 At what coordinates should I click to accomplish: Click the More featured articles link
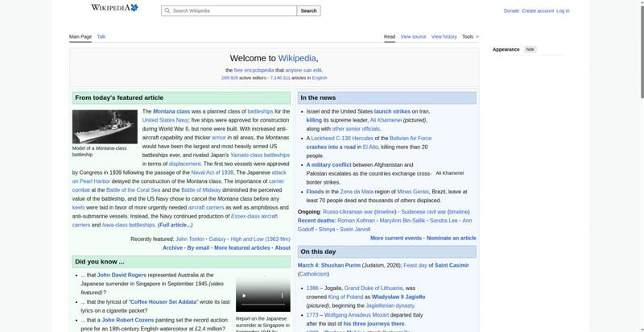point(242,248)
